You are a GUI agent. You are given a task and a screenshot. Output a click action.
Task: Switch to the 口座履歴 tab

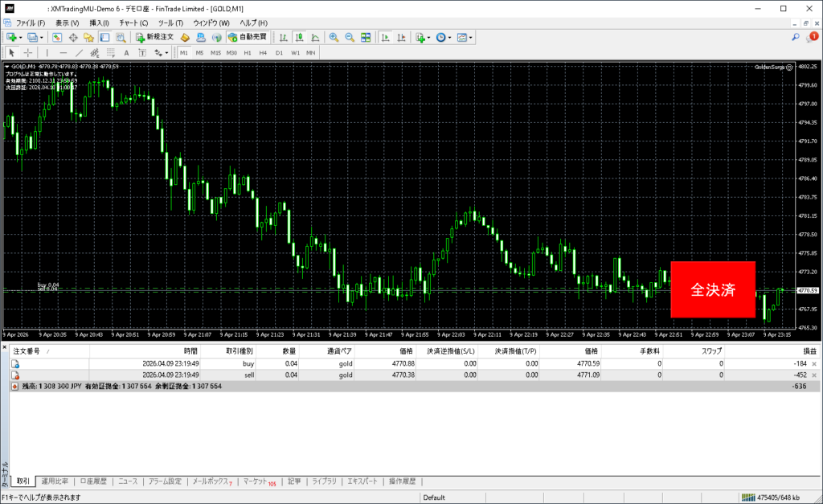[x=93, y=481]
